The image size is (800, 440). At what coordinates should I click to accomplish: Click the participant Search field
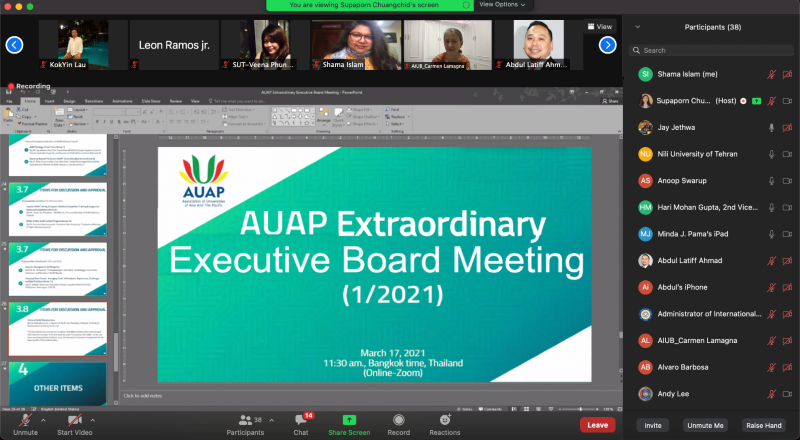711,50
